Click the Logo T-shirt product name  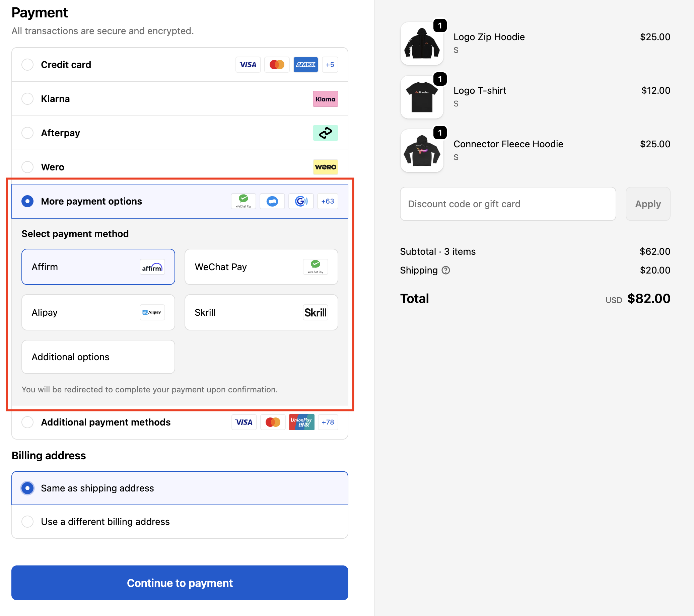[x=480, y=91]
